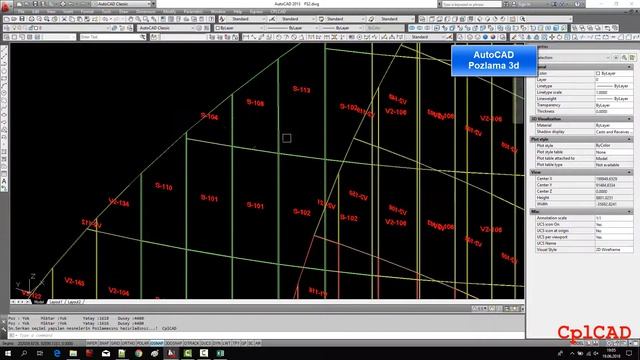Open the Mail app from taskbar
Viewport: 640px width, 360px height.
[106, 353]
